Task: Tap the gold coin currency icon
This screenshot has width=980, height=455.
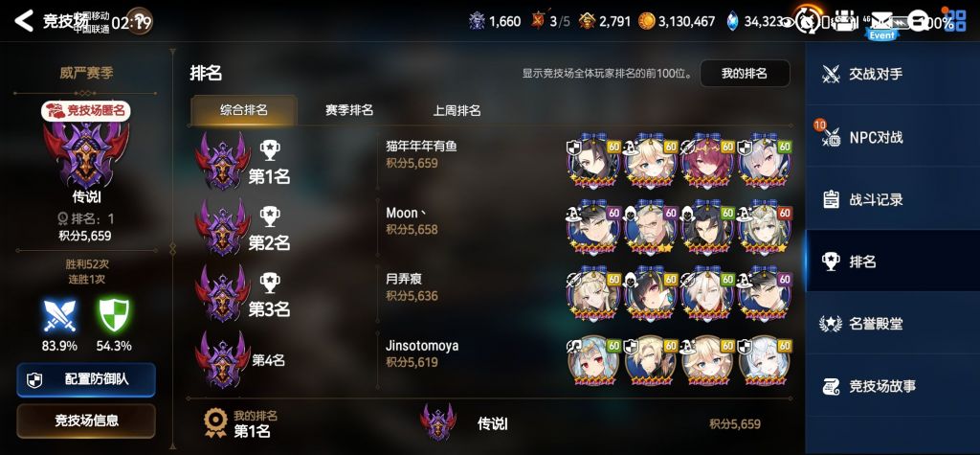Action: point(646,21)
